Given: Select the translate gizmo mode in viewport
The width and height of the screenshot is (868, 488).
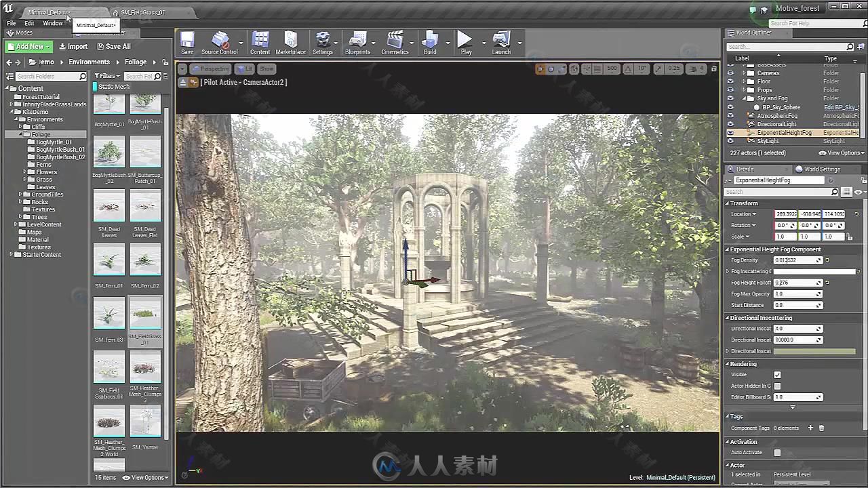Looking at the screenshot, I should pyautogui.click(x=540, y=68).
